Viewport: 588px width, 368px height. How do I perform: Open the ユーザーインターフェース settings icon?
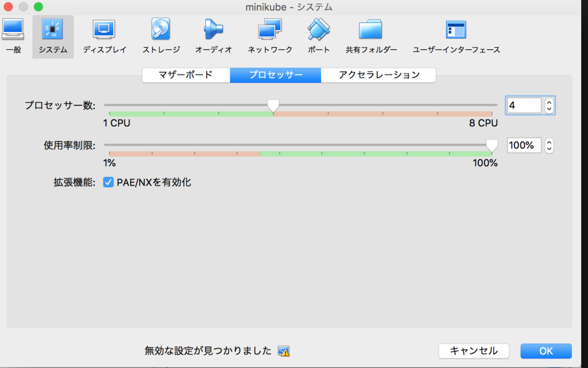click(x=456, y=37)
